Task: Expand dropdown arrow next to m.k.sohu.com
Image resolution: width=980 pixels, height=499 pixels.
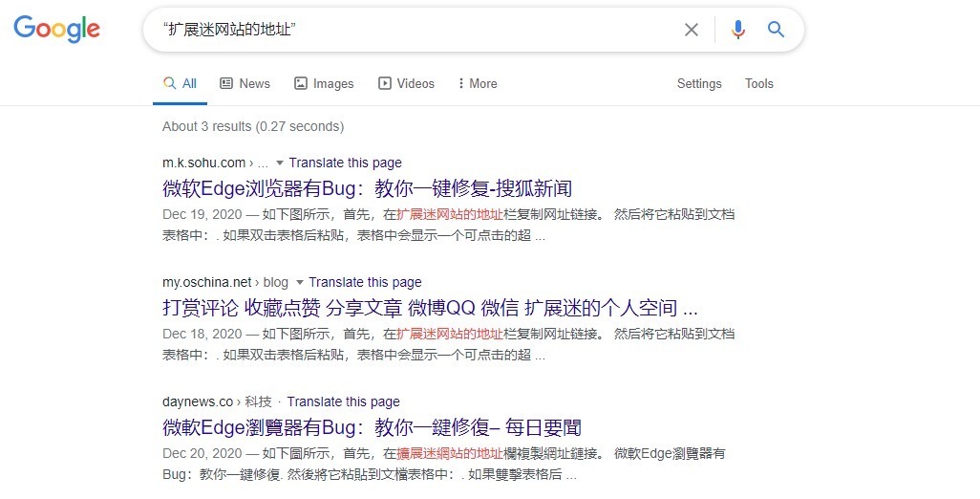Action: [279, 163]
